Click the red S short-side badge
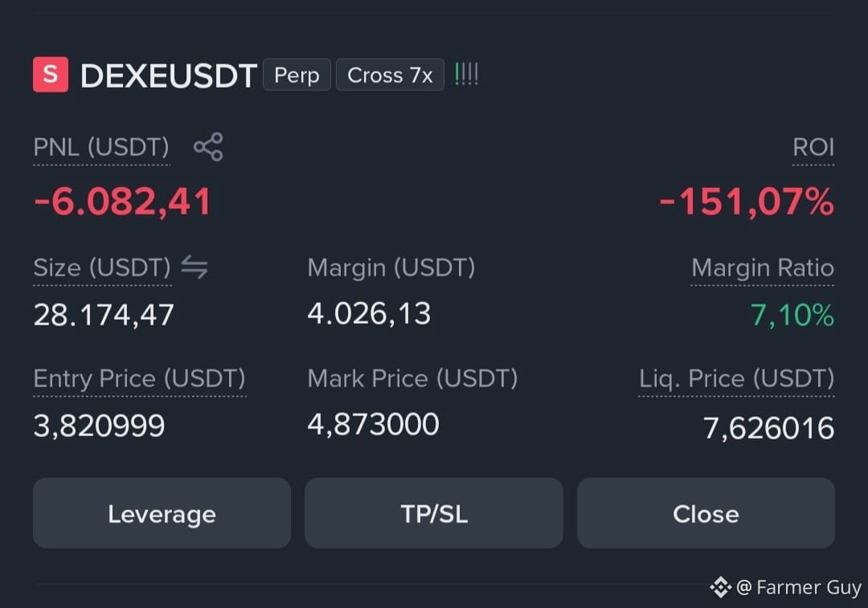Screen dimensions: 868x608 (51, 74)
